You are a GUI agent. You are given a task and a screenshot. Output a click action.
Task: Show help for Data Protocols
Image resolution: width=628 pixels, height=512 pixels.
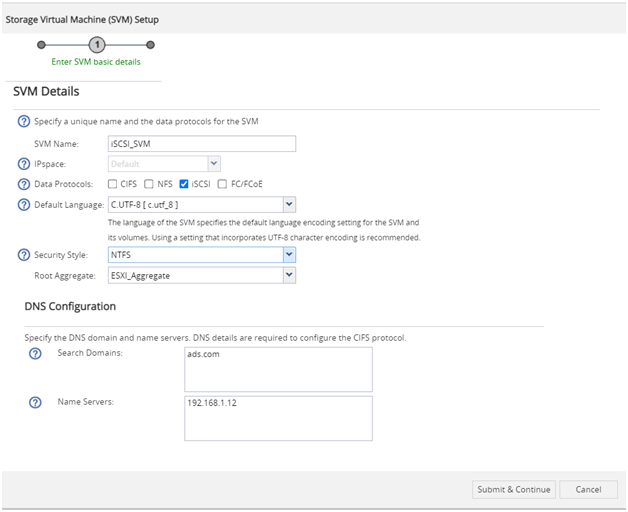pyautogui.click(x=24, y=184)
